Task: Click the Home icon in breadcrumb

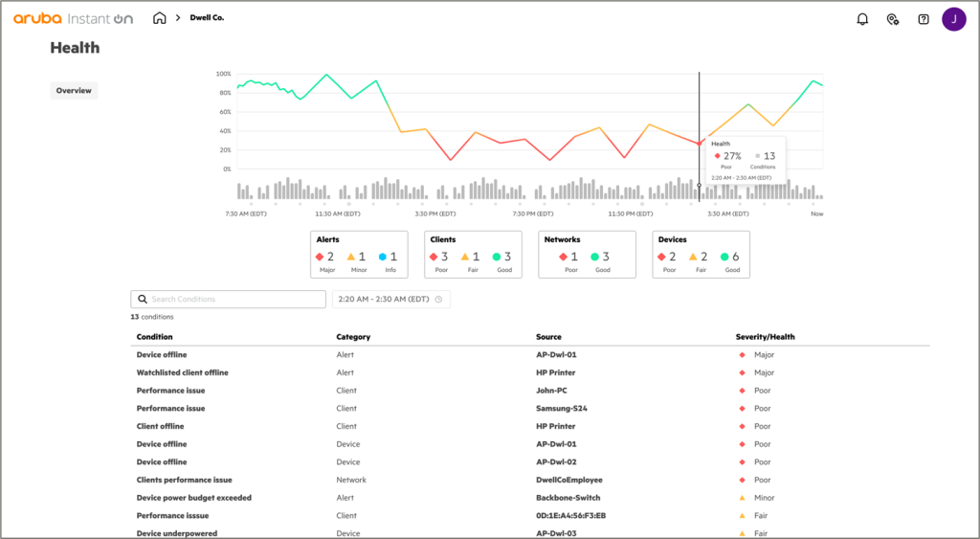Action: 160,18
